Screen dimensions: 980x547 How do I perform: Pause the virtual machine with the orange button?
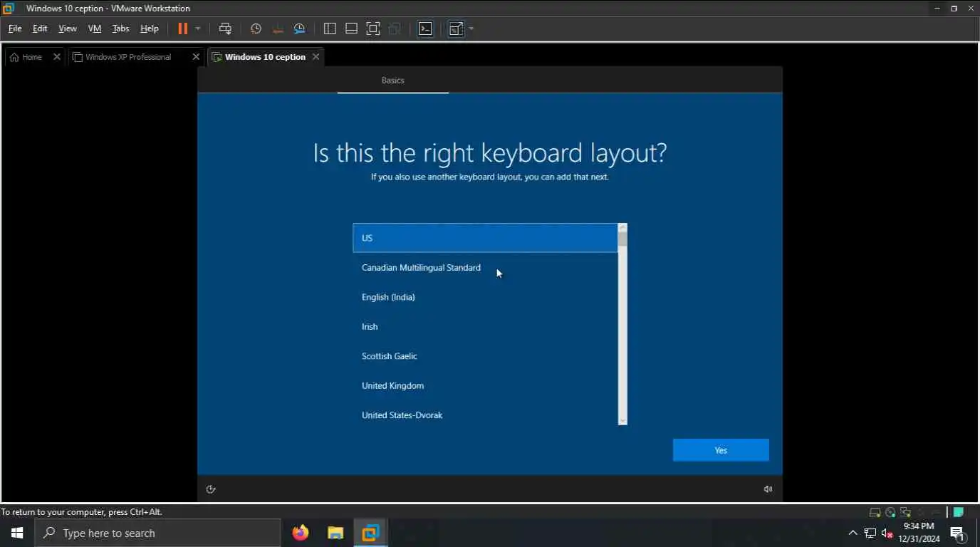click(182, 28)
